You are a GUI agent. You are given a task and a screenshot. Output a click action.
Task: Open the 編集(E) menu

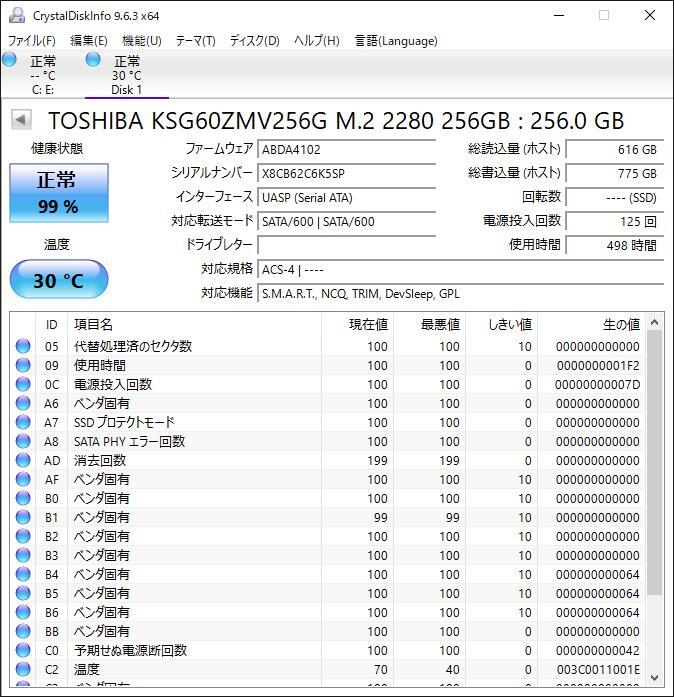(x=89, y=41)
